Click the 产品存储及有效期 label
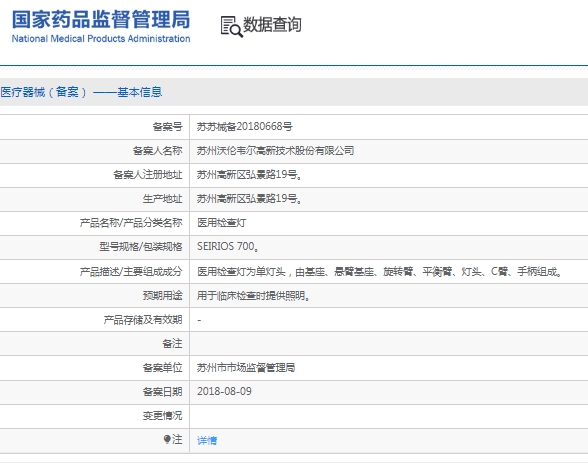 click(x=143, y=320)
